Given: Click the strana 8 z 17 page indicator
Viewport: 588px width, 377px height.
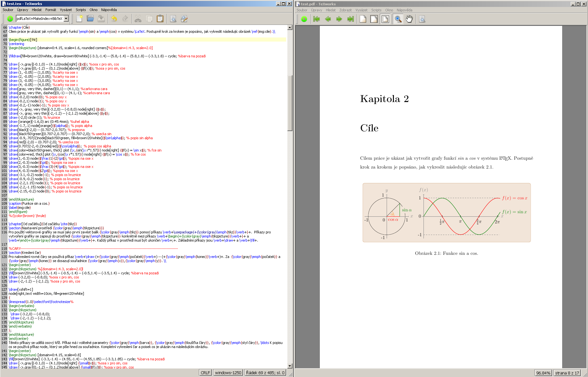Looking at the screenshot, I should click(567, 373).
